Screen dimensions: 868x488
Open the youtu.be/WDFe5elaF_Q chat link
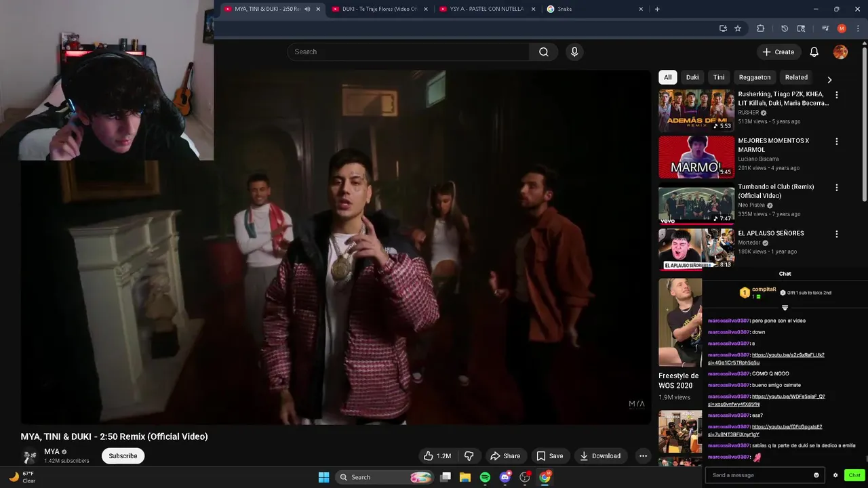pos(766,401)
